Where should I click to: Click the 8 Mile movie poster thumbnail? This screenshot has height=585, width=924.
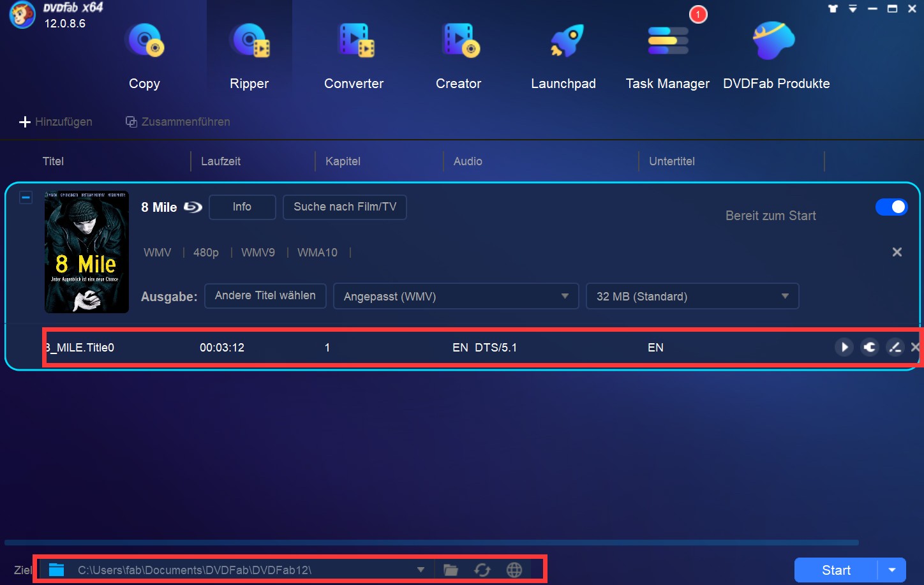pos(87,252)
